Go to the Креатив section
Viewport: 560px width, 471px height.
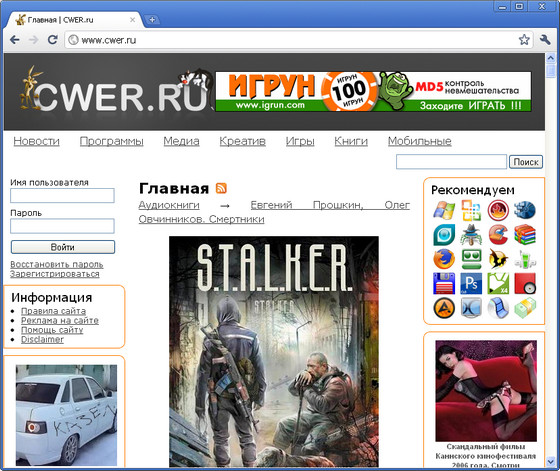242,141
